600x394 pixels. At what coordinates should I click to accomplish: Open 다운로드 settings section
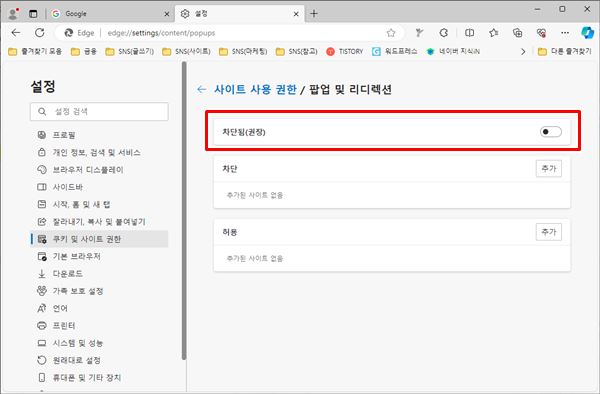tap(99, 274)
